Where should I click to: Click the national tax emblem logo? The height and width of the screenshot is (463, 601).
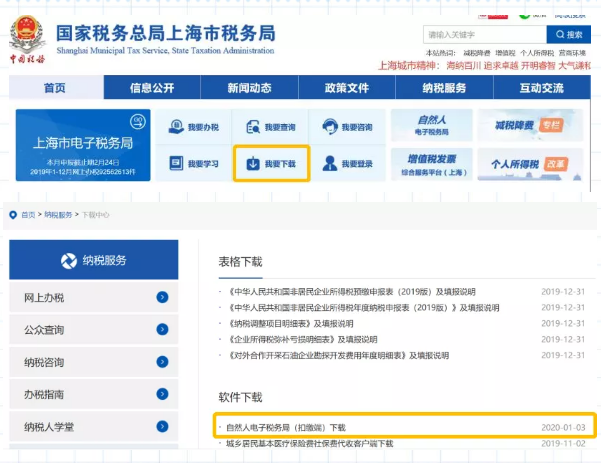(27, 39)
